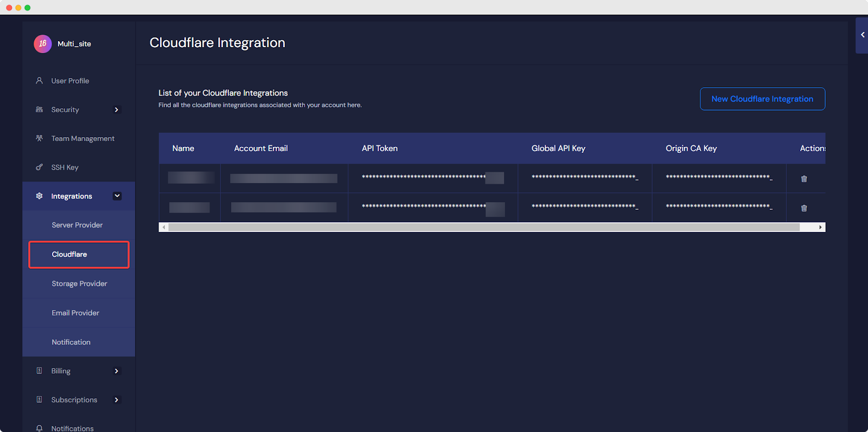The height and width of the screenshot is (432, 868).
Task: Click the Account Email column header
Action: coord(261,149)
